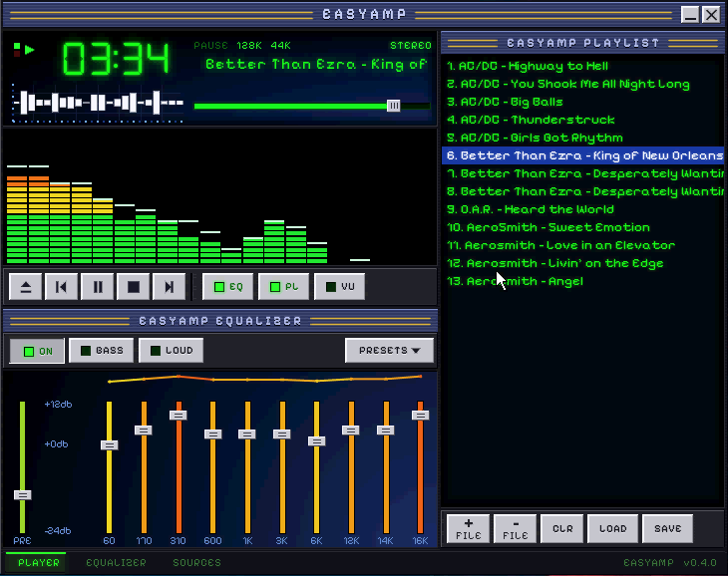The height and width of the screenshot is (576, 728).
Task: Click the 600 Hz band slider handle
Action: [x=212, y=434]
